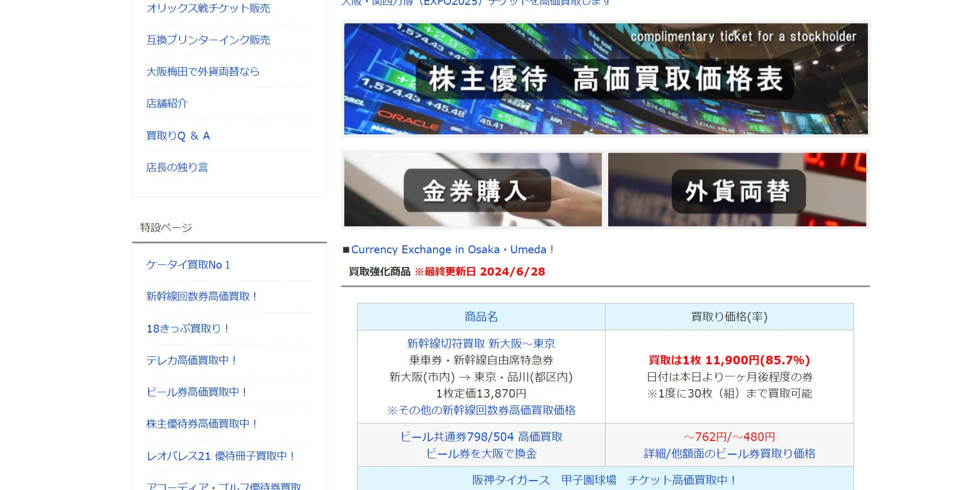The width and height of the screenshot is (980, 490).
Task: Open 新幹線切符買取 新大阪～東京 table link
Action: coord(481,344)
